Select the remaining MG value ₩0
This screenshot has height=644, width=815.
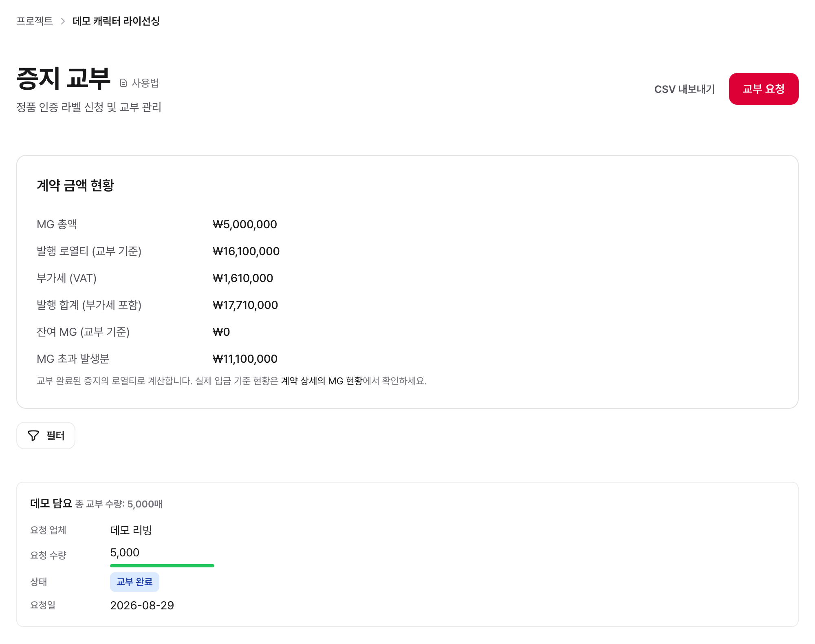coord(221,332)
